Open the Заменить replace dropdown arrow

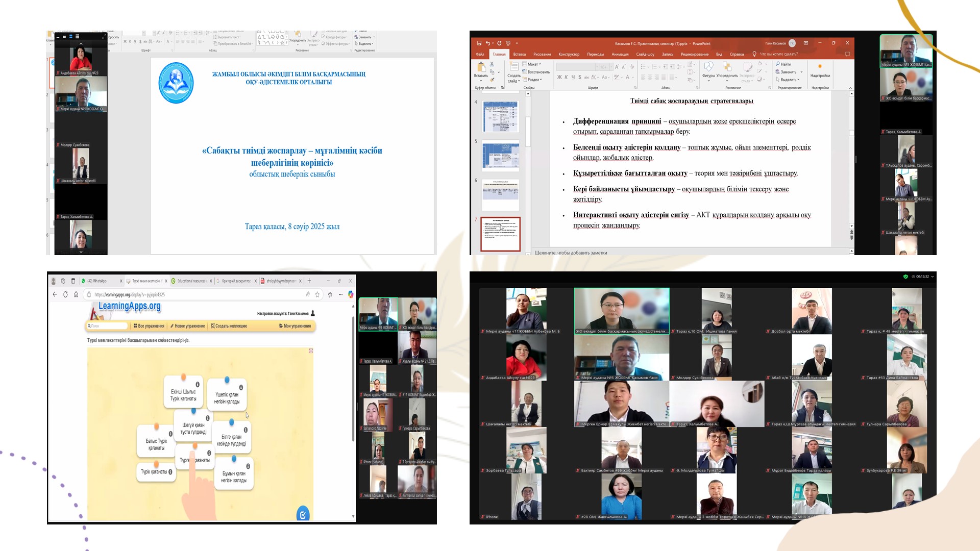tap(801, 72)
